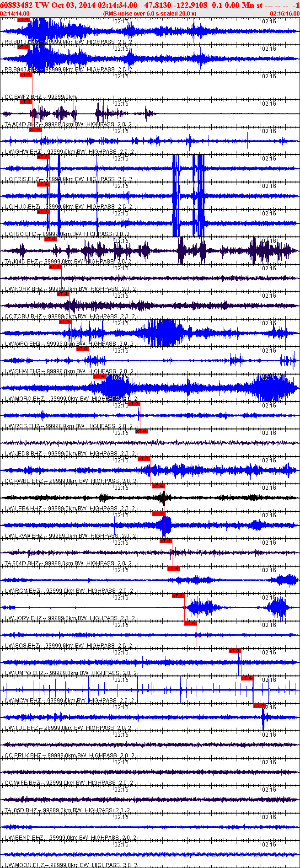Click the CC.BWF2.BHZ station label
Viewport: 300px width, 868px height.
point(23,97)
